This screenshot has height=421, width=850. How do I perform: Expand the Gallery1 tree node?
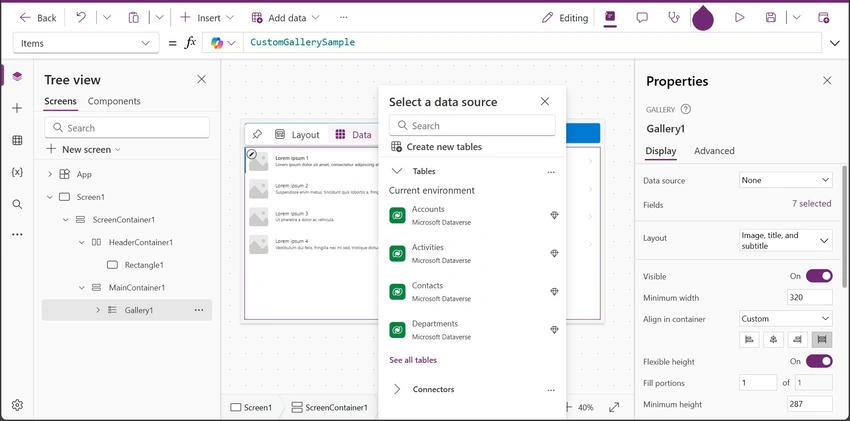coord(98,310)
